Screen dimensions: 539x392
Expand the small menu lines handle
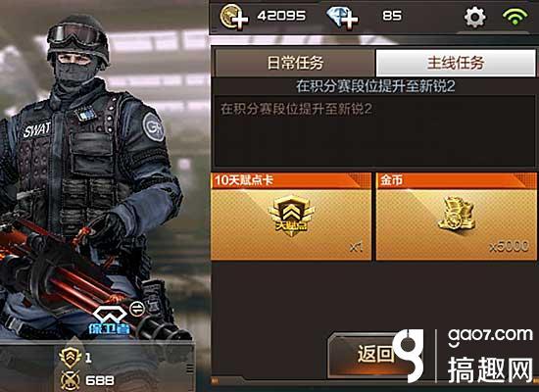[x=189, y=368]
